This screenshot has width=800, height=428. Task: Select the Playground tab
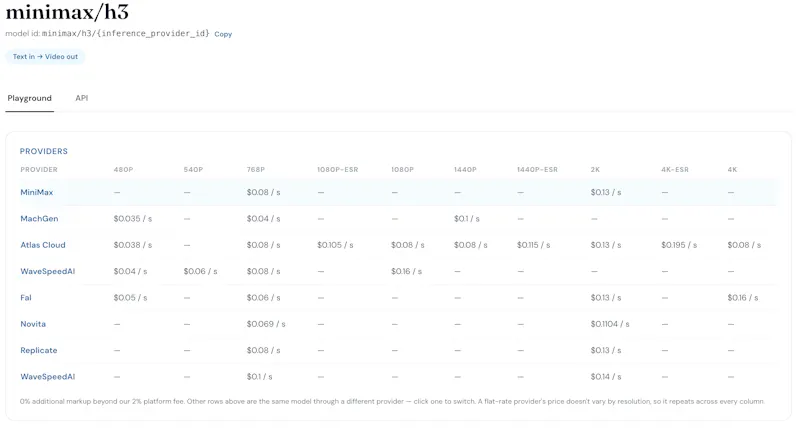click(x=30, y=98)
